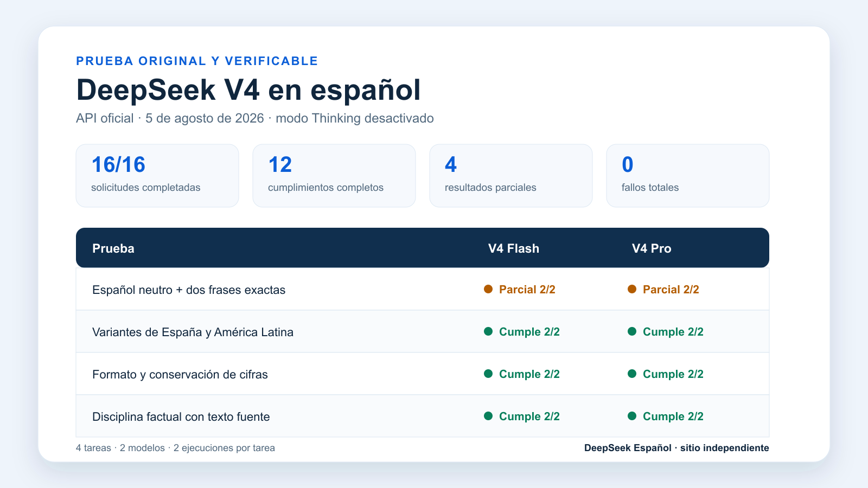This screenshot has height=488, width=868.
Task: Click V4 Pro 'Parcial 2/2' for Español neutro
Action: point(663,290)
